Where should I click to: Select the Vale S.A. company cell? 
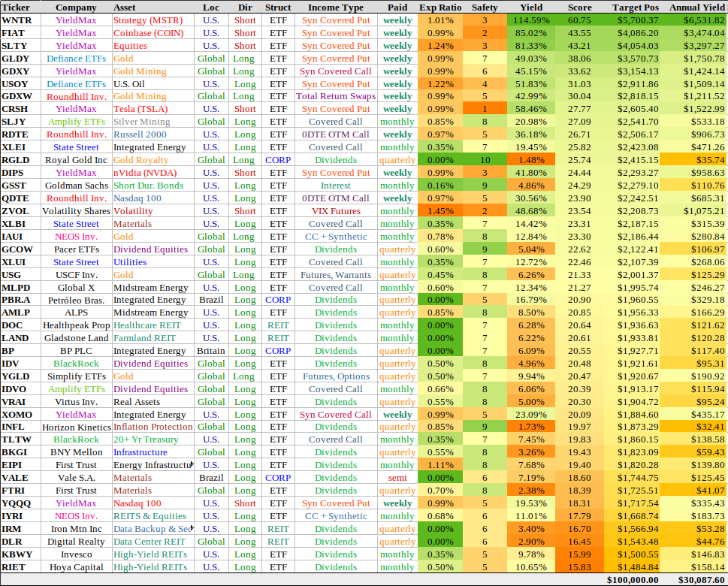pyautogui.click(x=76, y=478)
